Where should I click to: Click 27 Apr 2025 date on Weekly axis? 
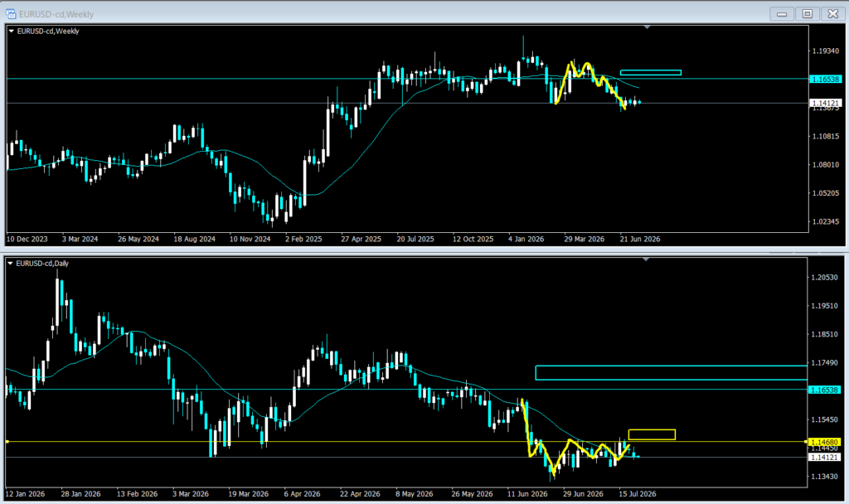tap(361, 239)
